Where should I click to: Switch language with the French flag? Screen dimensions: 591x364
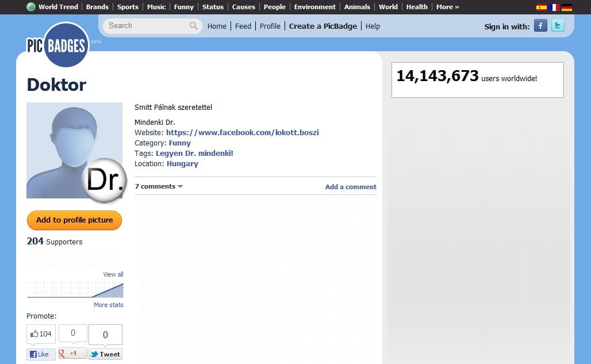click(x=554, y=7)
